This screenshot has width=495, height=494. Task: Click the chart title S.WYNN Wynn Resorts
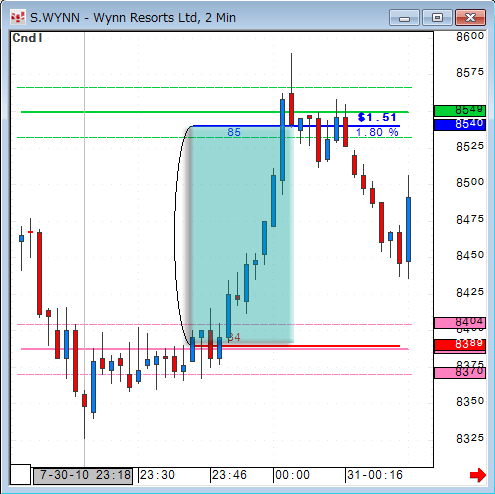tap(133, 18)
